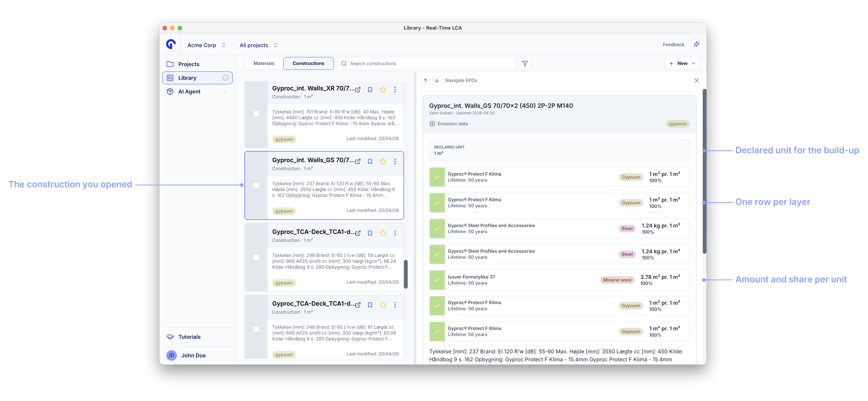
Task: Toggle first Gyproc Protect F Klima layer checkmark
Action: [437, 177]
